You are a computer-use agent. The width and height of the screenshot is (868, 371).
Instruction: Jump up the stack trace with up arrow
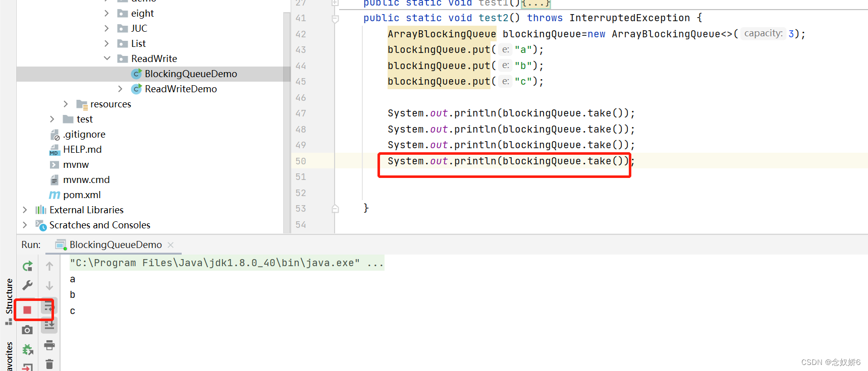(49, 266)
